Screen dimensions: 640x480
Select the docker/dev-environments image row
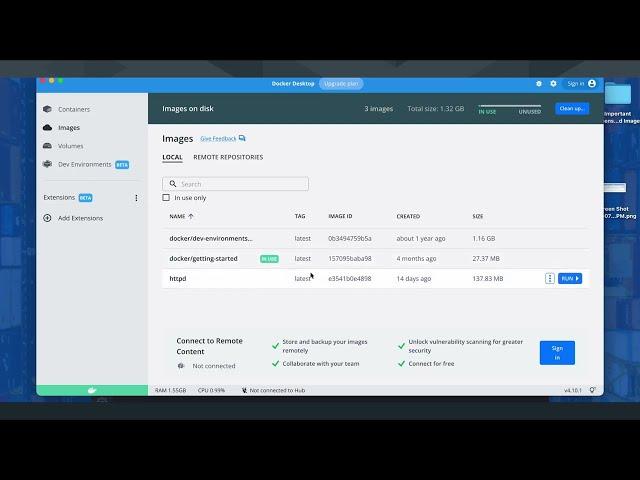[376, 238]
